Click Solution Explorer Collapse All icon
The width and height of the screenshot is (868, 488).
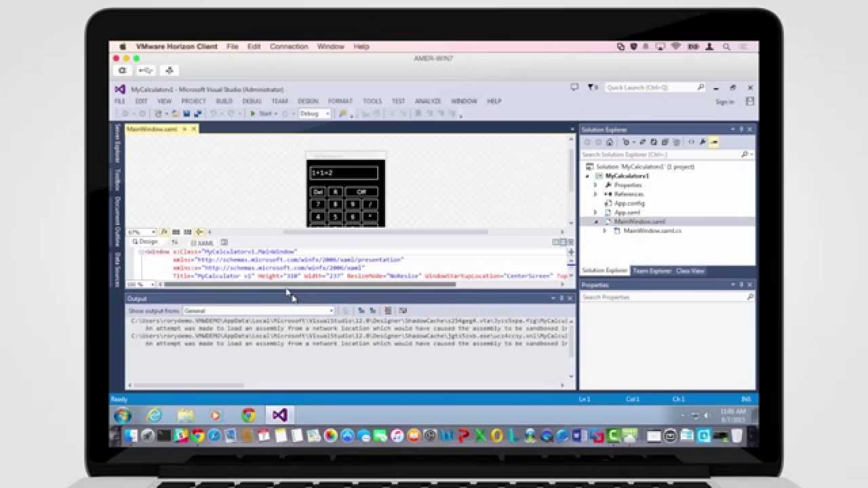point(665,142)
